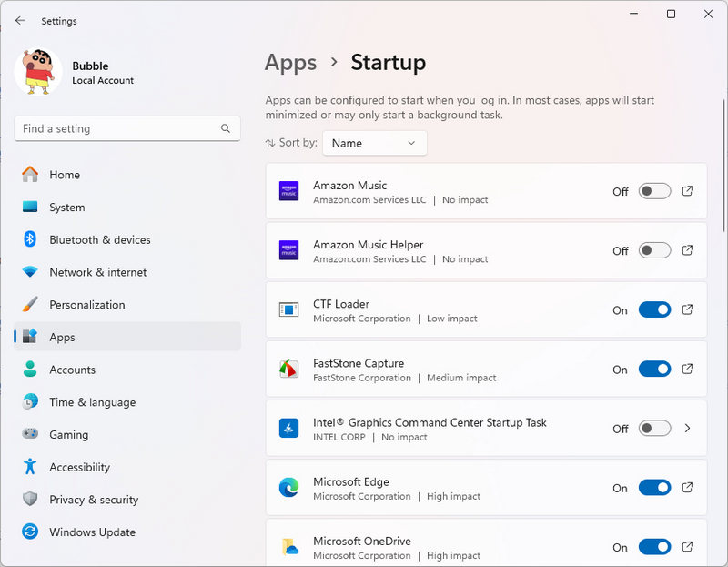This screenshot has width=728, height=567.
Task: Open Microsoft OneDrive external link icon
Action: tap(687, 547)
